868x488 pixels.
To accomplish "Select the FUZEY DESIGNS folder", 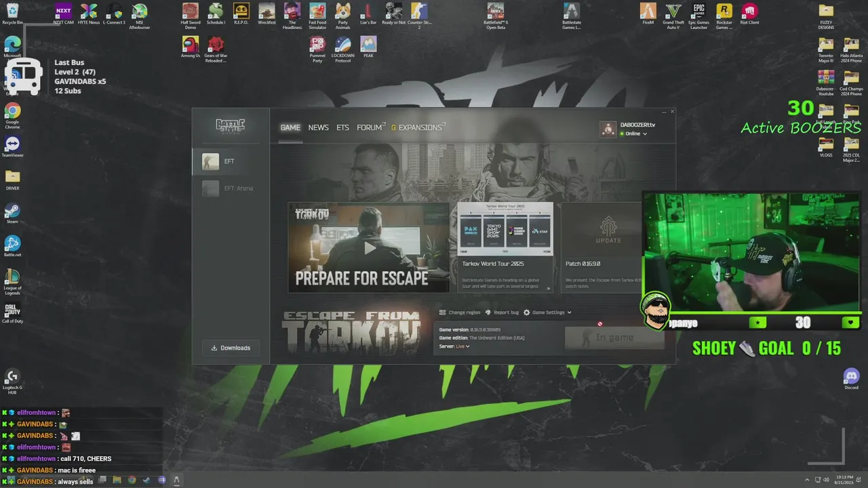I will click(x=826, y=16).
